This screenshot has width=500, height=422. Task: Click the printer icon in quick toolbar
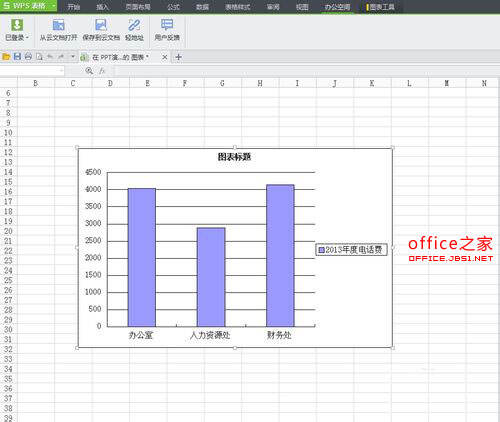coord(28,57)
